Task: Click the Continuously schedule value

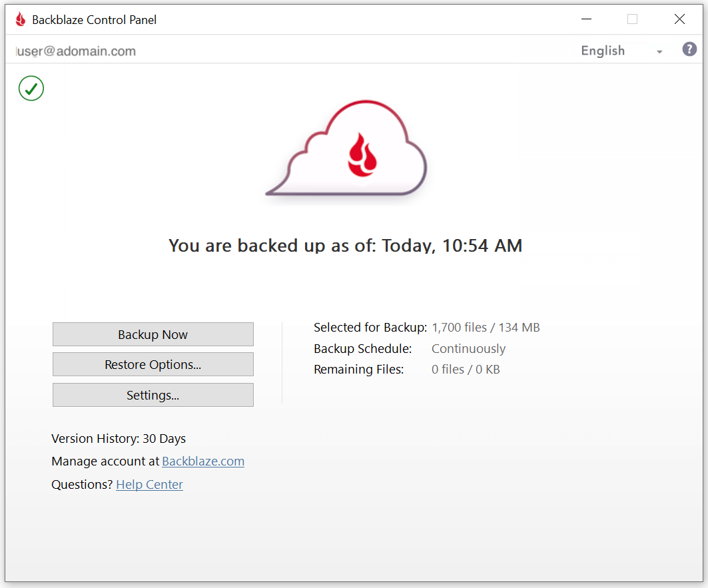Action: (x=469, y=349)
